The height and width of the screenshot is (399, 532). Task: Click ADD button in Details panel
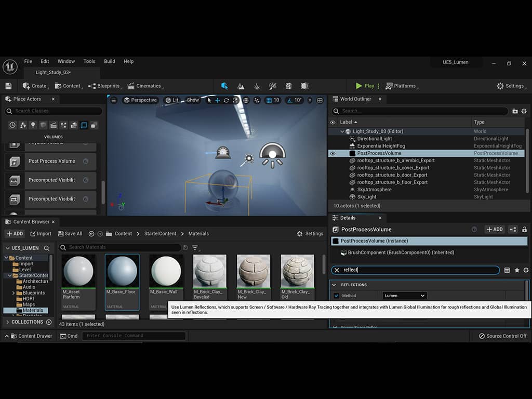pos(495,229)
